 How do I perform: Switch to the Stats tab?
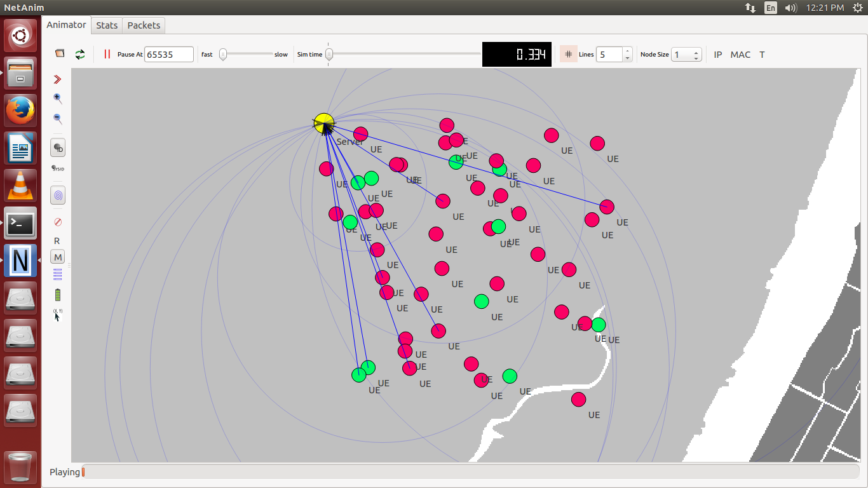coord(107,25)
